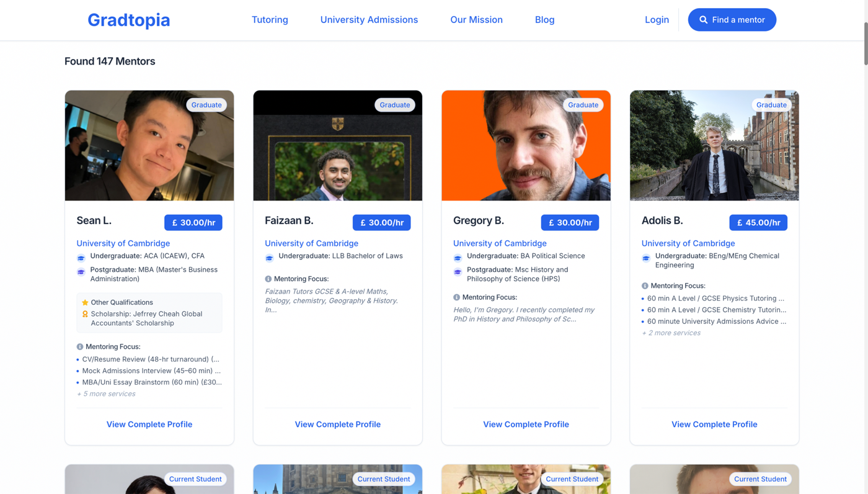Click Gregory B.'s £30.00/hr price tag
This screenshot has width=868, height=494.
[570, 222]
